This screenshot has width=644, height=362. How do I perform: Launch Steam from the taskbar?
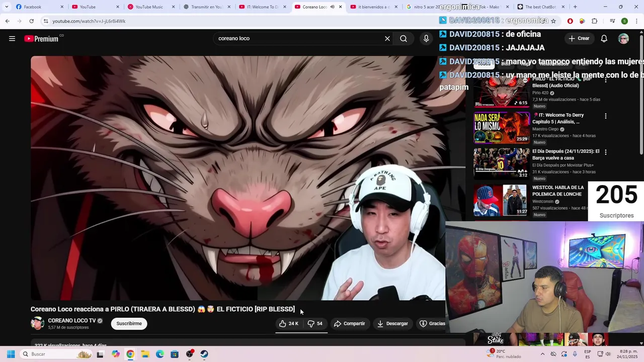(x=204, y=354)
